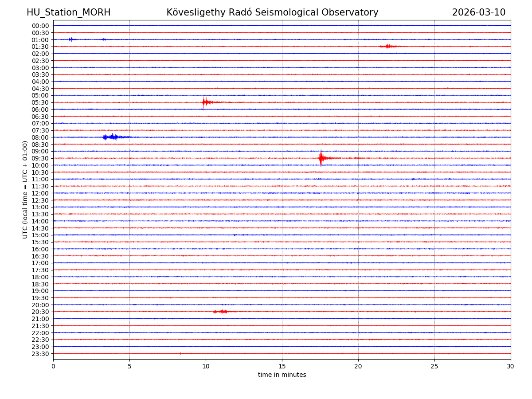Click the red event on the 20:30 trace
This screenshot has width=532, height=399.
tap(221, 312)
